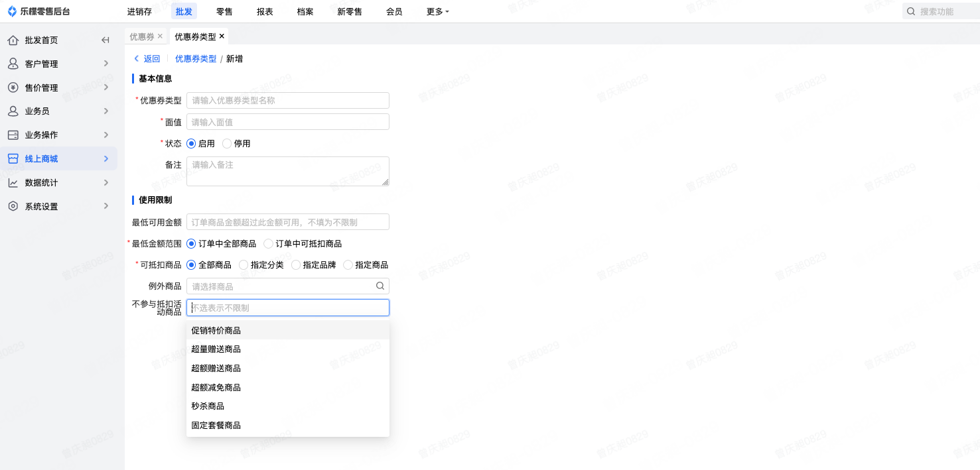Choose 订单中全部商品 radio option

coord(191,244)
